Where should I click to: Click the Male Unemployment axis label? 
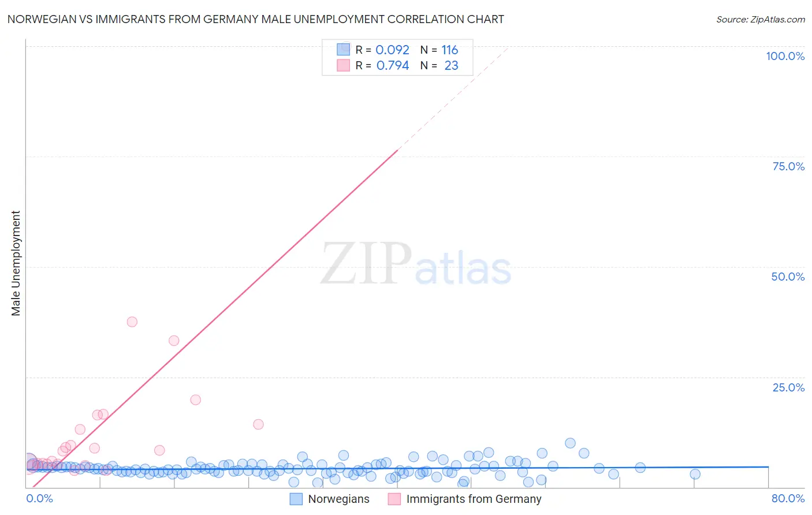pyautogui.click(x=16, y=263)
